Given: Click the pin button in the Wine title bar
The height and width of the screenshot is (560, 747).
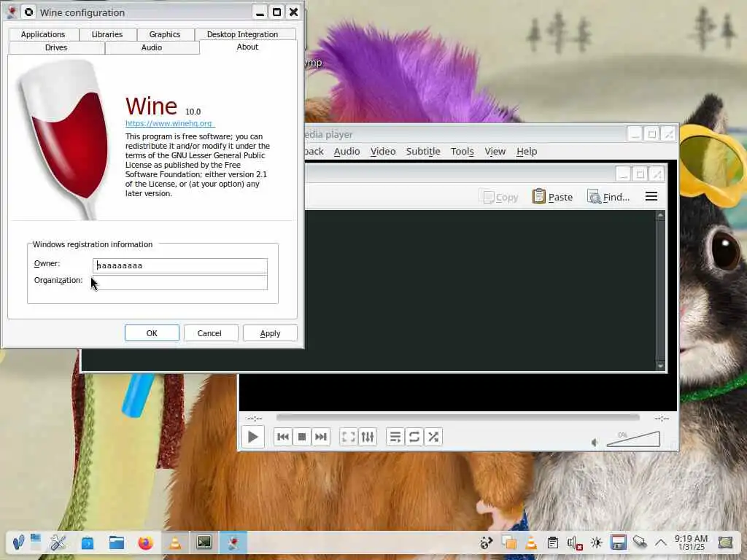Looking at the screenshot, I should click(29, 12).
